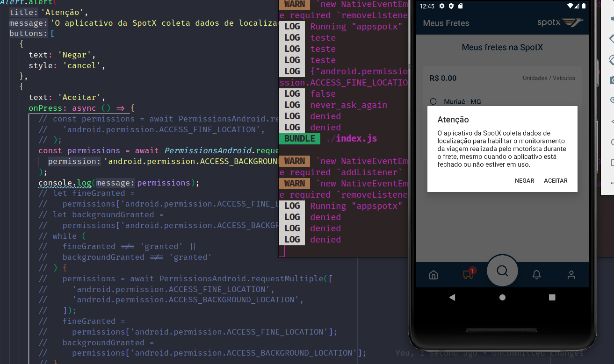
Task: Tap Android back triangle navigation button
Action: click(x=452, y=297)
